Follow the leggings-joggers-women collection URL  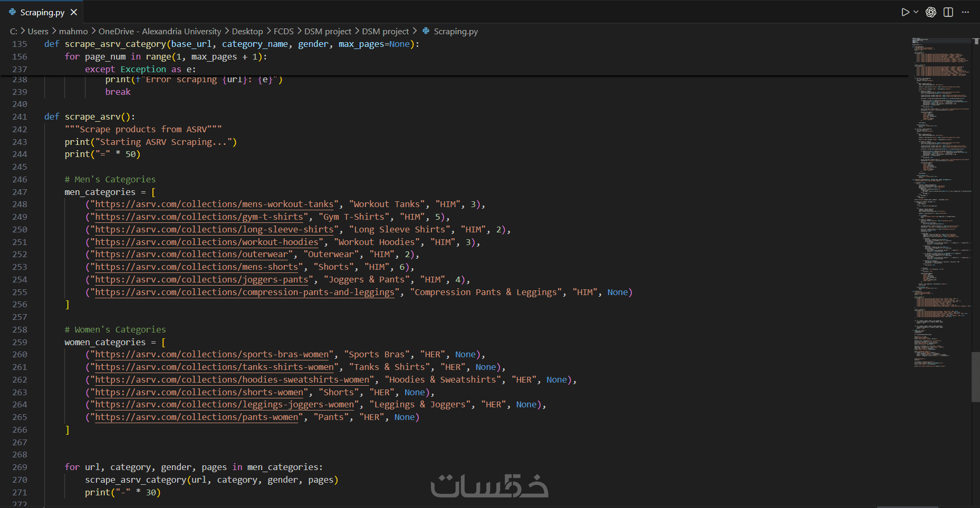(225, 405)
